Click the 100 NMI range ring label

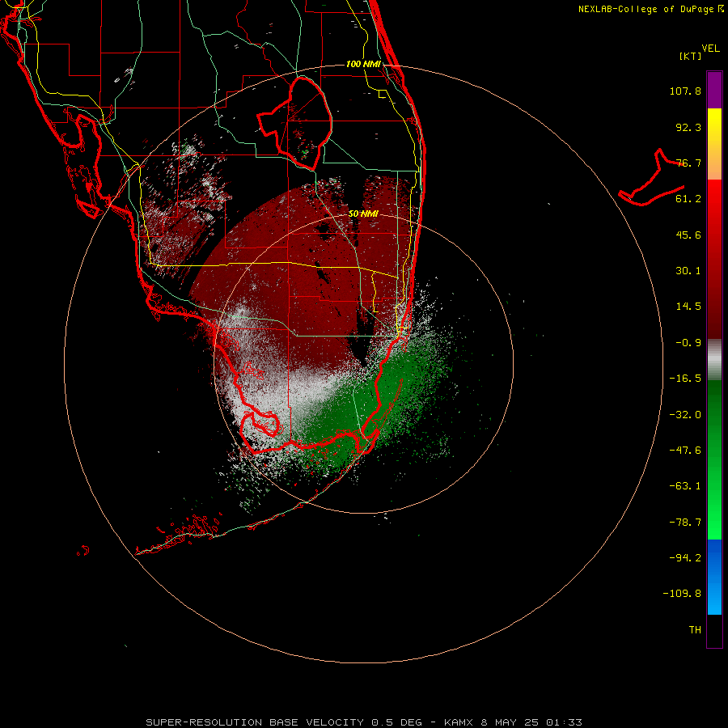(x=363, y=64)
